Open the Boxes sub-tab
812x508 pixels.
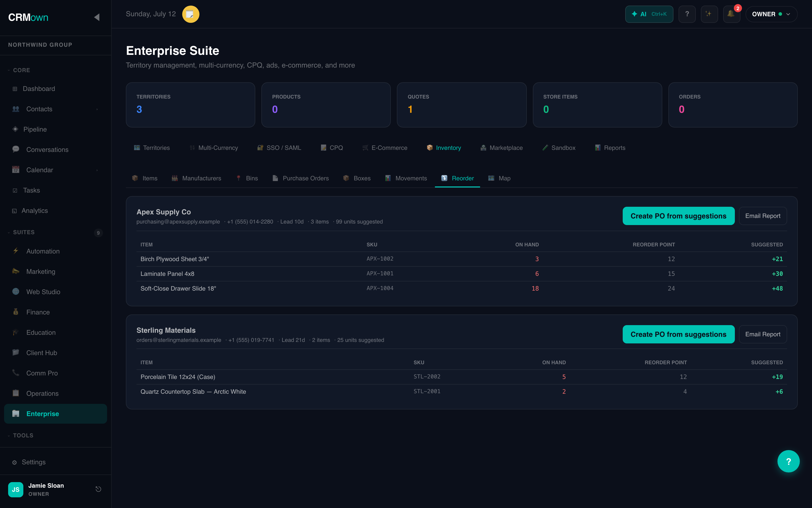357,178
